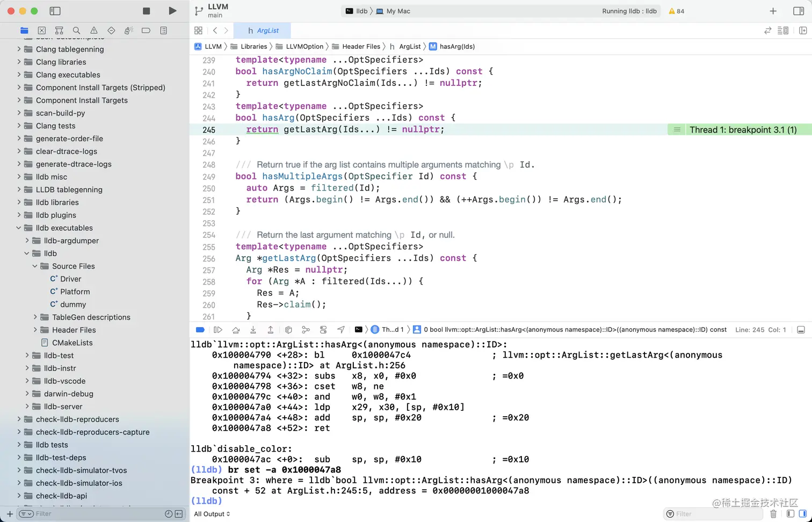
Task: Select the dummy source file
Action: [x=68, y=305]
